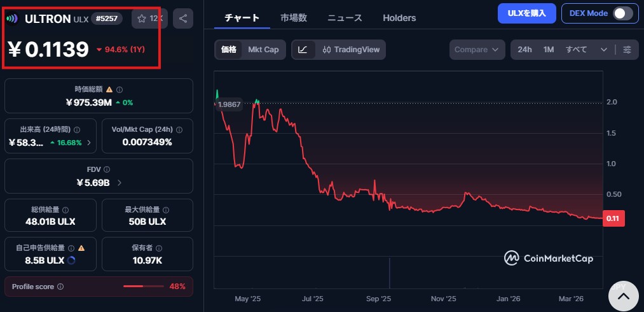Click info icon beside 時価総額
This screenshot has width=644, height=312.
(120, 90)
